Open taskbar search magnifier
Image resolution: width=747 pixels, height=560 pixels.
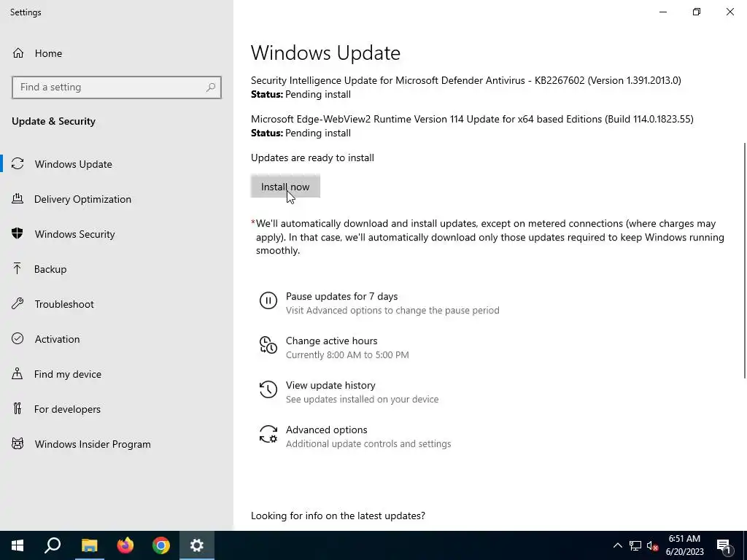coord(53,545)
